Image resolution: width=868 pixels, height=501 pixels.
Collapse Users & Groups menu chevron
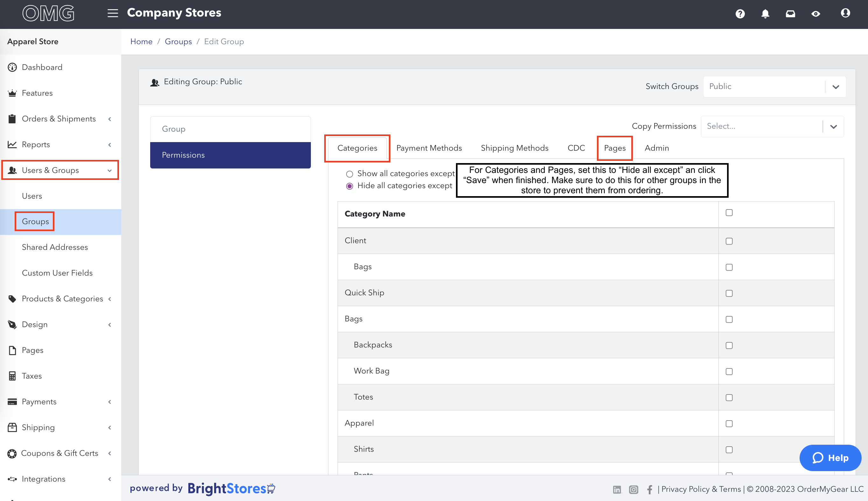click(110, 170)
